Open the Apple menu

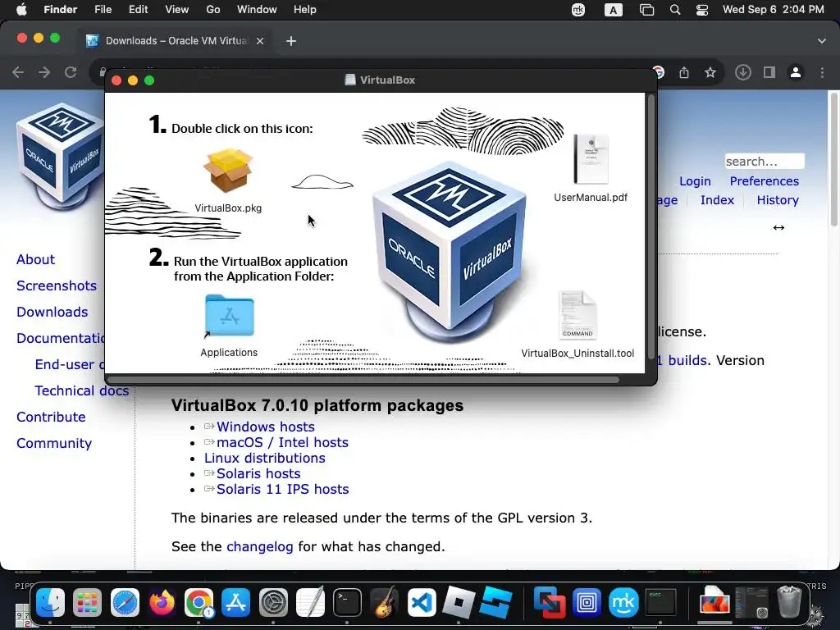[x=21, y=10]
